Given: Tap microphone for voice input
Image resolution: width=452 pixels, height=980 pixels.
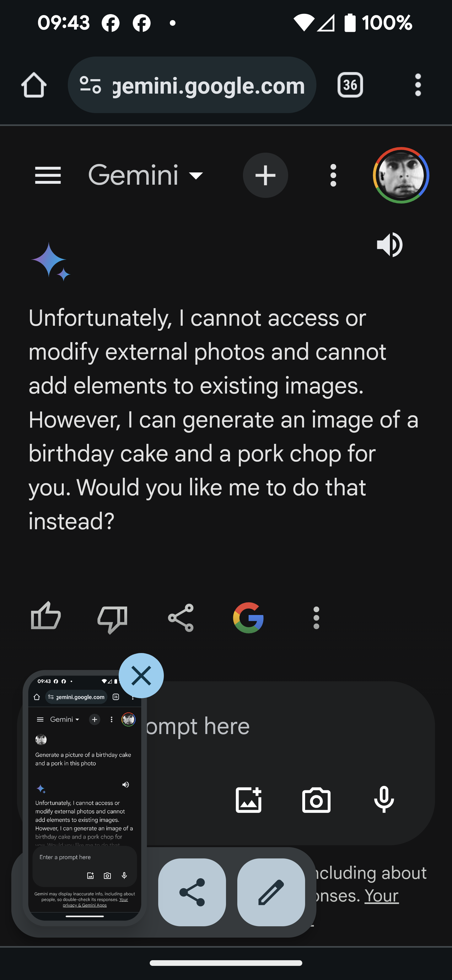Looking at the screenshot, I should [384, 800].
